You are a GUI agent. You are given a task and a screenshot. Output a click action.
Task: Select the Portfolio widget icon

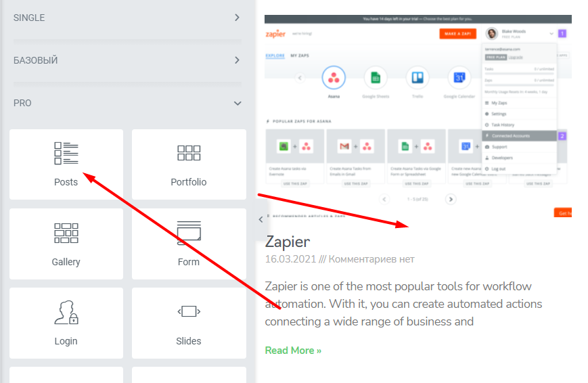pyautogui.click(x=189, y=153)
